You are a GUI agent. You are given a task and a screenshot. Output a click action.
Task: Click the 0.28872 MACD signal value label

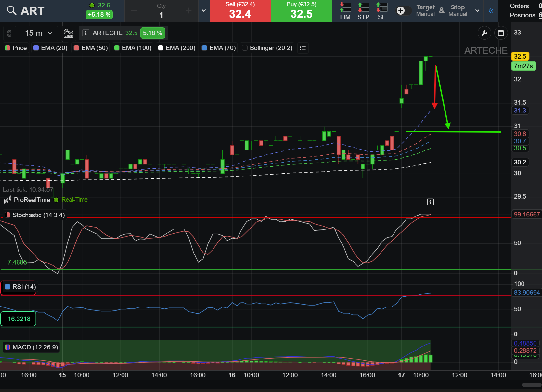[x=525, y=351]
